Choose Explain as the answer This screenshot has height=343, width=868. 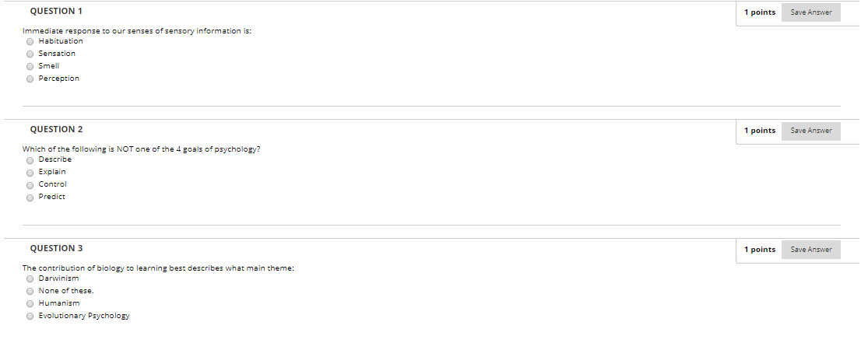pyautogui.click(x=30, y=173)
